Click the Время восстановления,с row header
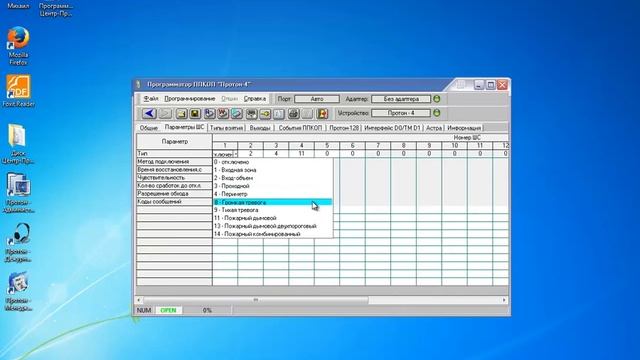Viewport: 640px width, 360px height. point(174,170)
